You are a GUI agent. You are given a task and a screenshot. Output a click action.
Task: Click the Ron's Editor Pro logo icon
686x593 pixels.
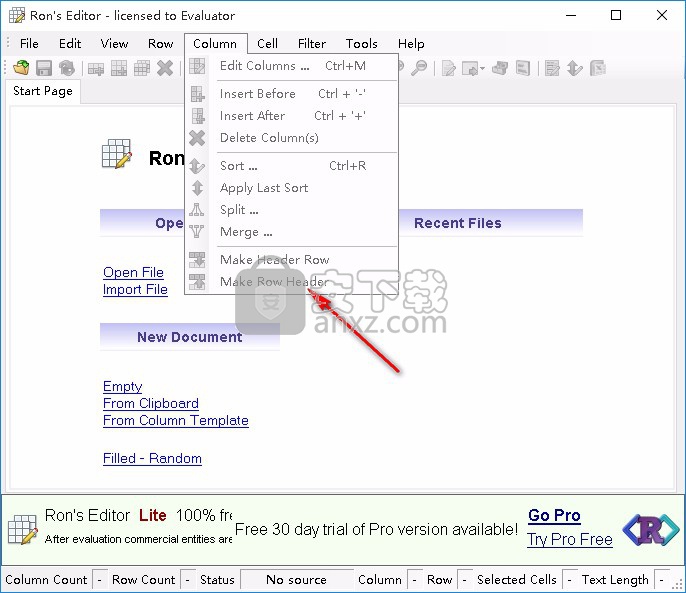coord(648,530)
